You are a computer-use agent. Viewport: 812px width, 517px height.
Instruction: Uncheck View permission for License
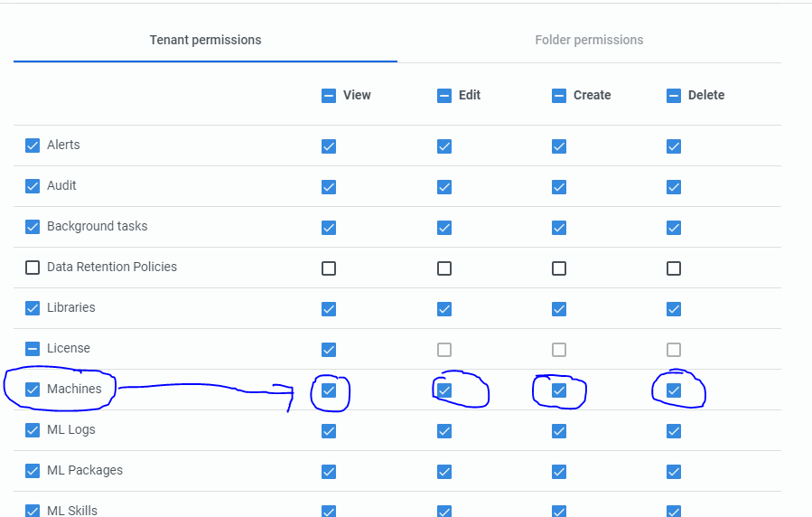tap(329, 350)
